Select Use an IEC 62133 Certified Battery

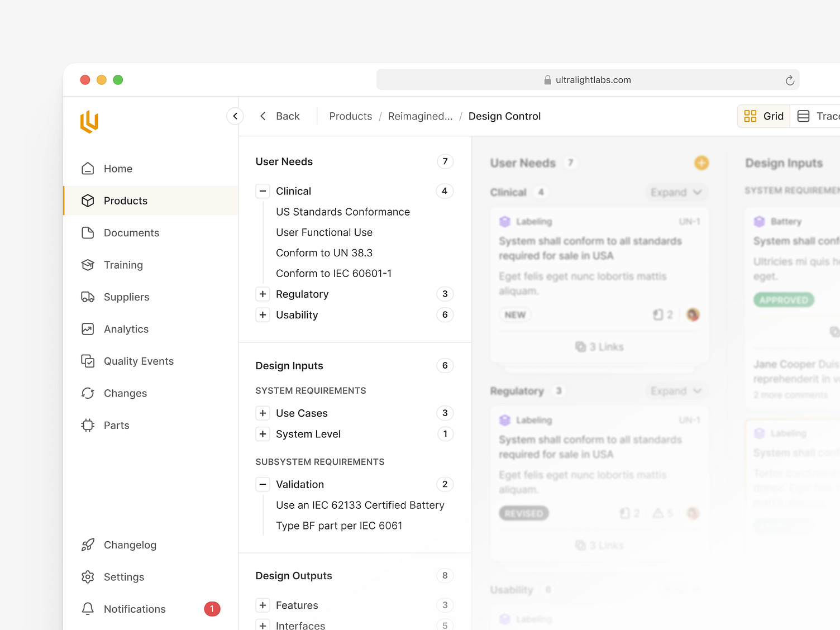360,505
